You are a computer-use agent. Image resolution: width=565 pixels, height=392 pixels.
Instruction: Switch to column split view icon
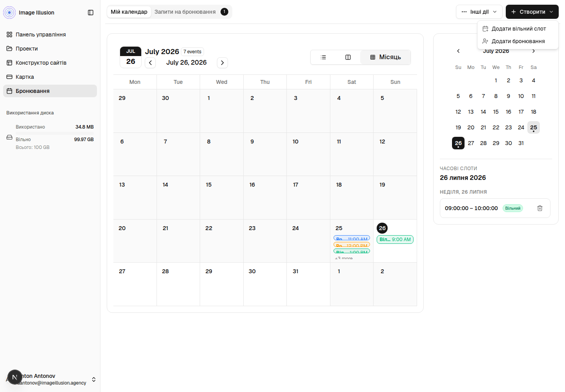coord(348,57)
